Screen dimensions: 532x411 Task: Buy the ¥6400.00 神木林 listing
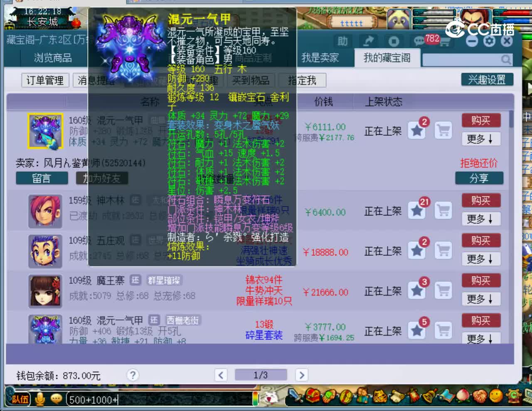pyautogui.click(x=481, y=201)
